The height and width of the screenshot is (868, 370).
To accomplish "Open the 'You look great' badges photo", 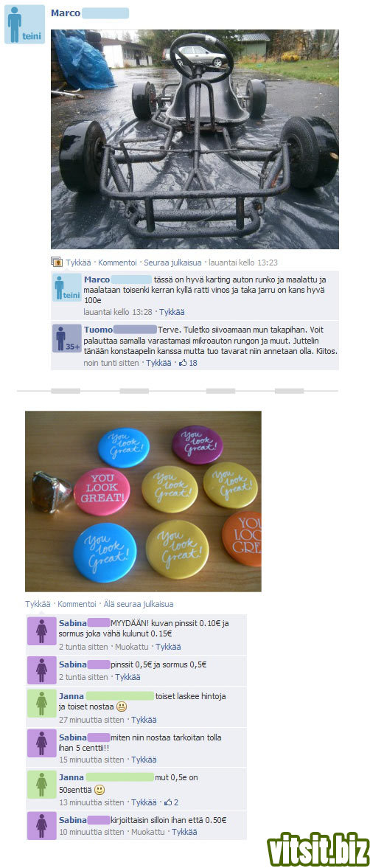I will click(143, 501).
